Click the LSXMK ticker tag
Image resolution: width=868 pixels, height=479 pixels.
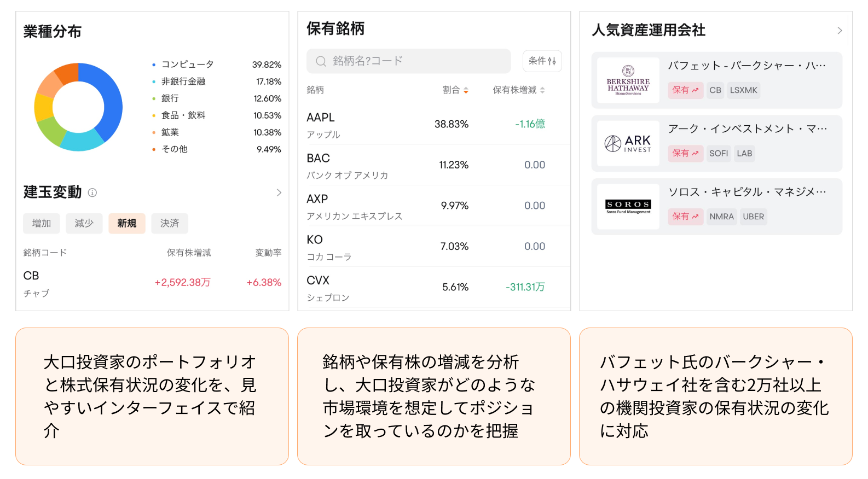coord(743,90)
